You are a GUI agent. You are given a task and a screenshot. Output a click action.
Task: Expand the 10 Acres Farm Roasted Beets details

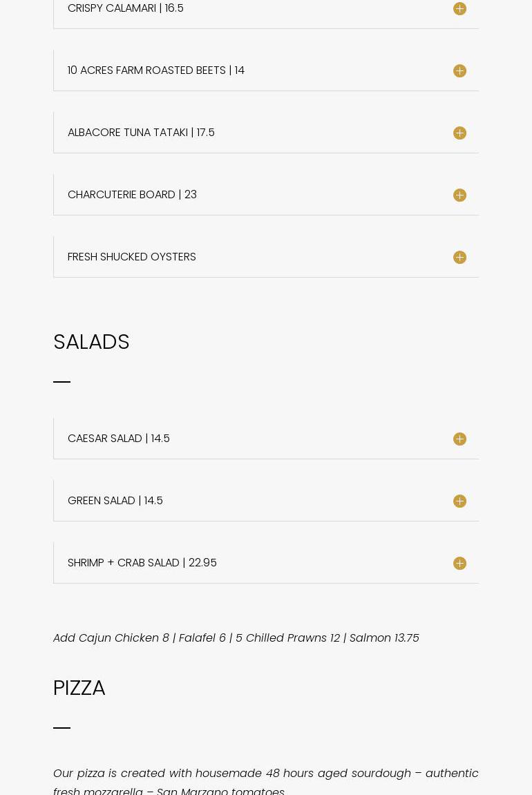156,70
